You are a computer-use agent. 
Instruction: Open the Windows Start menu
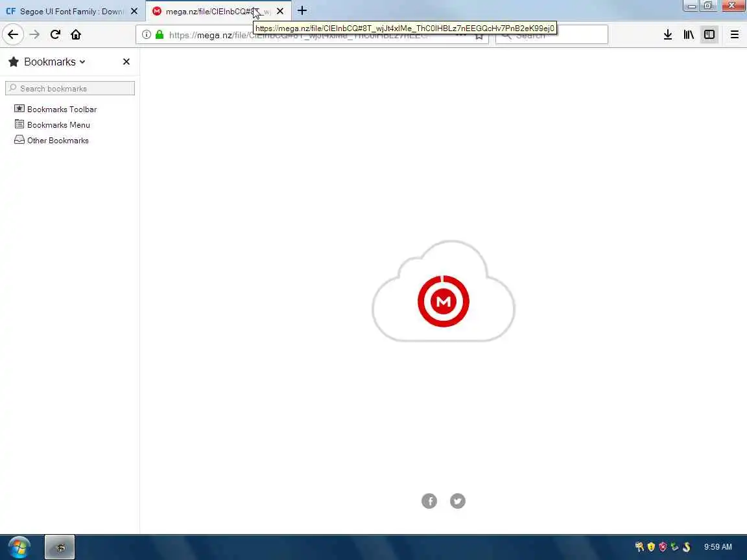[x=19, y=547]
